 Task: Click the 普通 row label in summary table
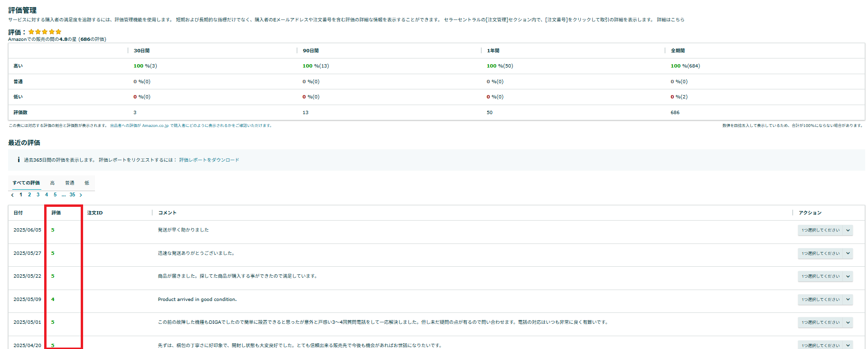18,82
